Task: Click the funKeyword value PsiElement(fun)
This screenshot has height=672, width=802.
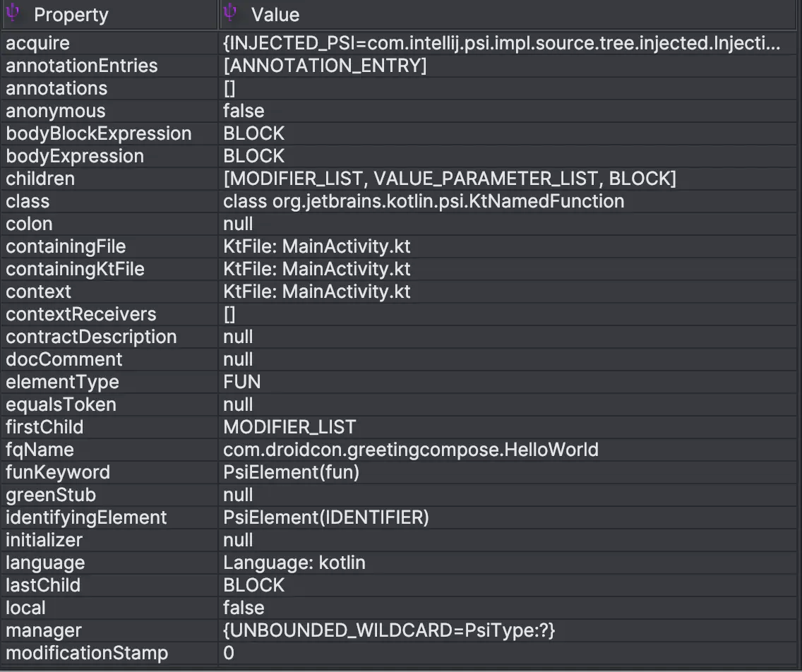Action: (292, 472)
